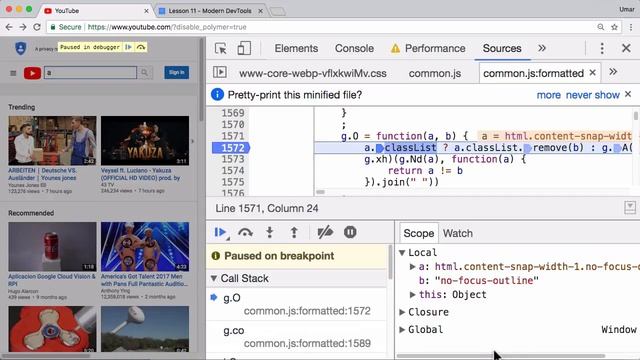The width and height of the screenshot is (640, 360).
Task: Step over from the page's paused overlay
Action: (x=141, y=47)
